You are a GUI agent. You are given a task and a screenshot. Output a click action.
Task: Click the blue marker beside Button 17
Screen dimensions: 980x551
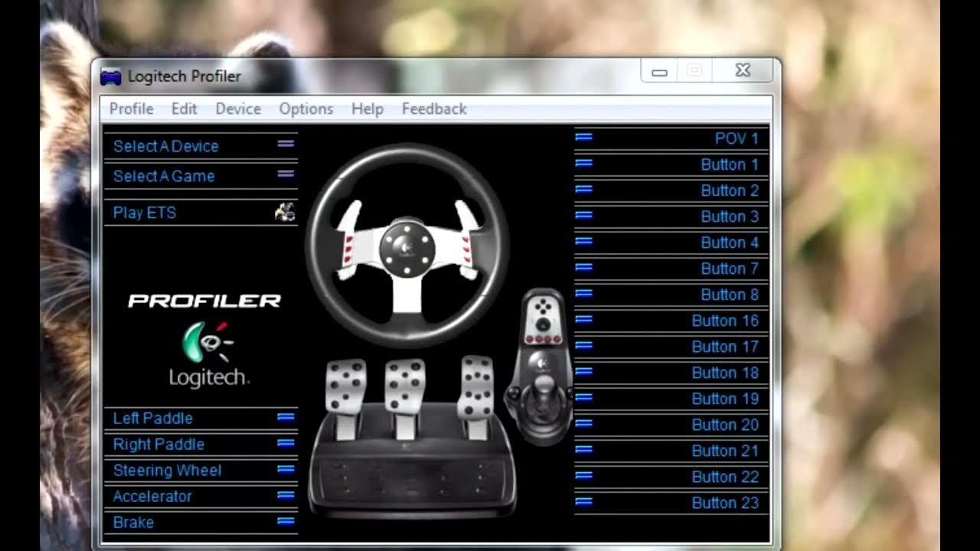(583, 345)
